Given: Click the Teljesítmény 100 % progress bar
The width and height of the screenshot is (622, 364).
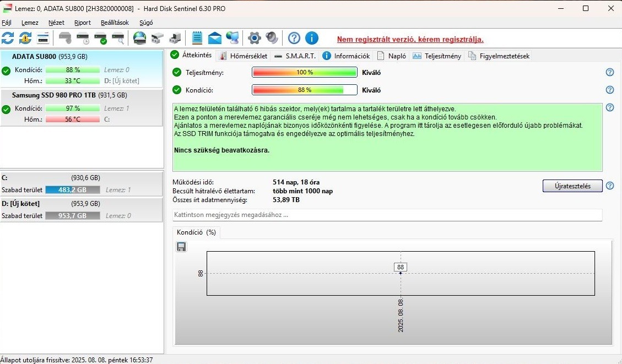Looking at the screenshot, I should (x=305, y=72).
